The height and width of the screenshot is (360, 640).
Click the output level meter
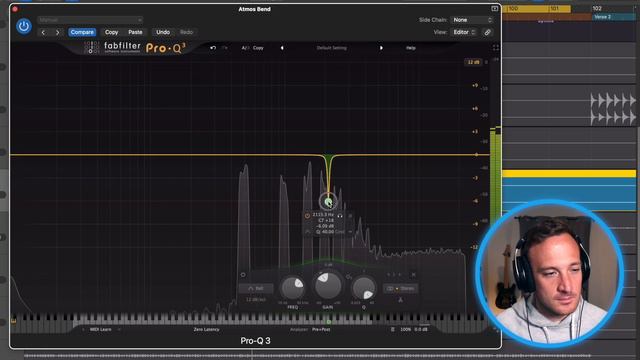[x=495, y=176]
